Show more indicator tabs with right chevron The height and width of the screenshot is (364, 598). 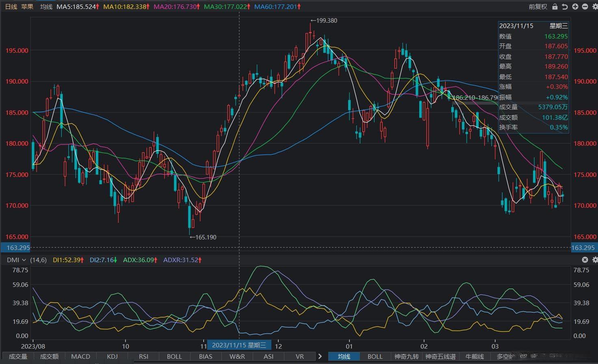320,356
